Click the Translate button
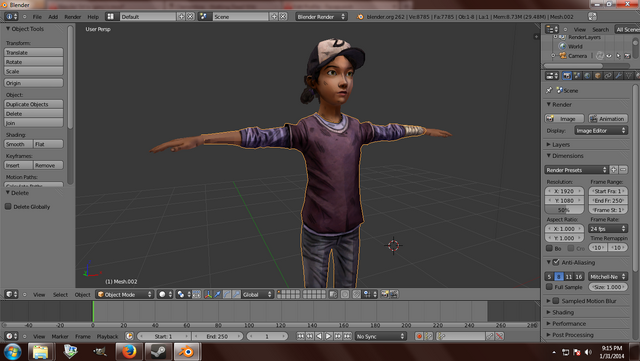640x361 pixels. click(33, 52)
